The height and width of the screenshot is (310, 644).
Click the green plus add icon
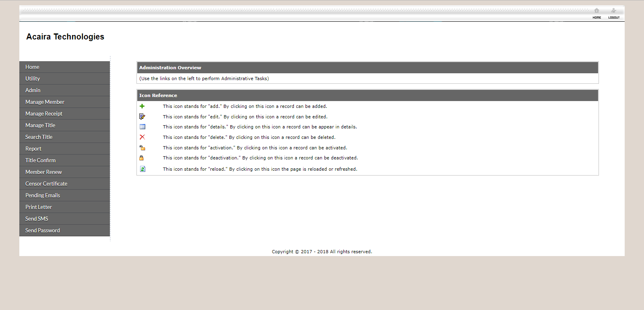click(x=142, y=106)
